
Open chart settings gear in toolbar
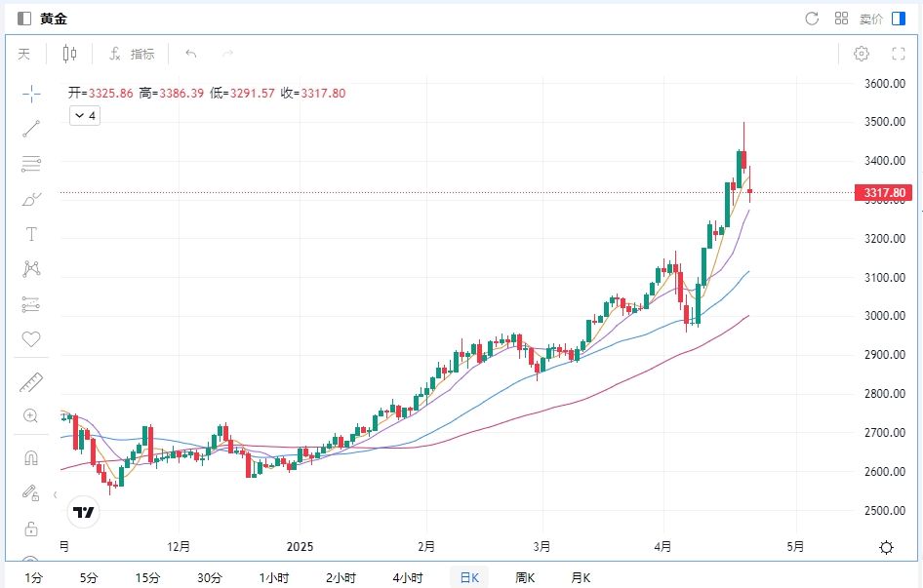click(x=862, y=54)
